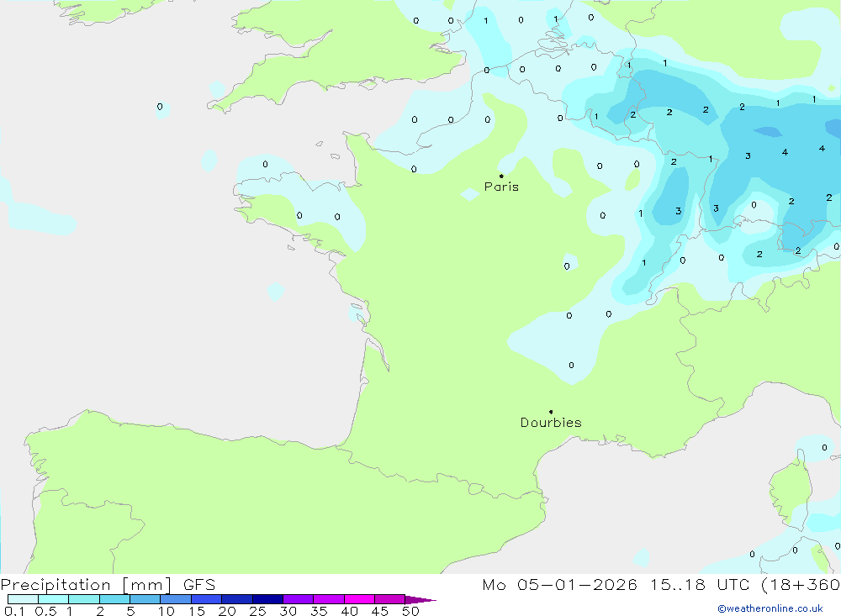Pick the 15–20 mm legend color box
This screenshot has width=841, height=616.
point(207,599)
